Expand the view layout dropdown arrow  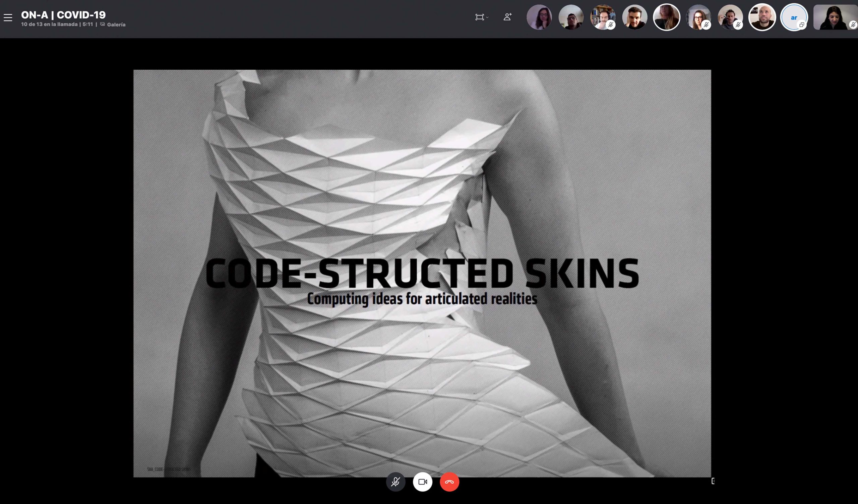pos(488,17)
